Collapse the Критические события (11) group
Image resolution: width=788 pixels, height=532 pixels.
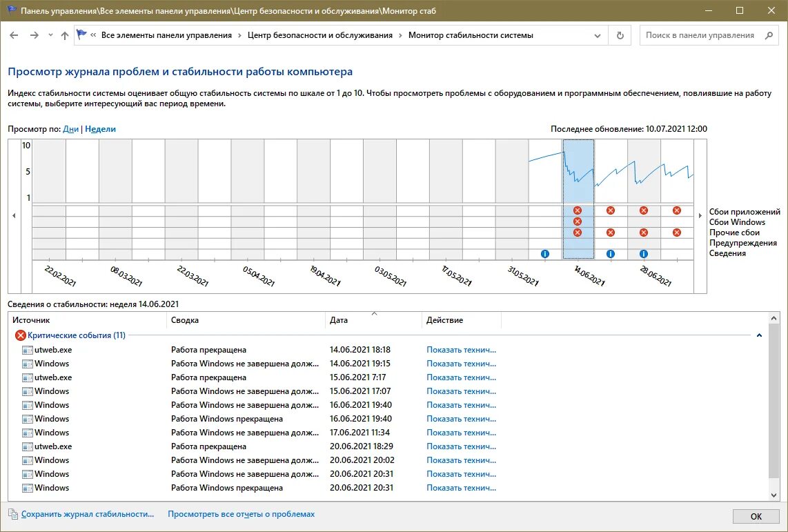point(758,335)
